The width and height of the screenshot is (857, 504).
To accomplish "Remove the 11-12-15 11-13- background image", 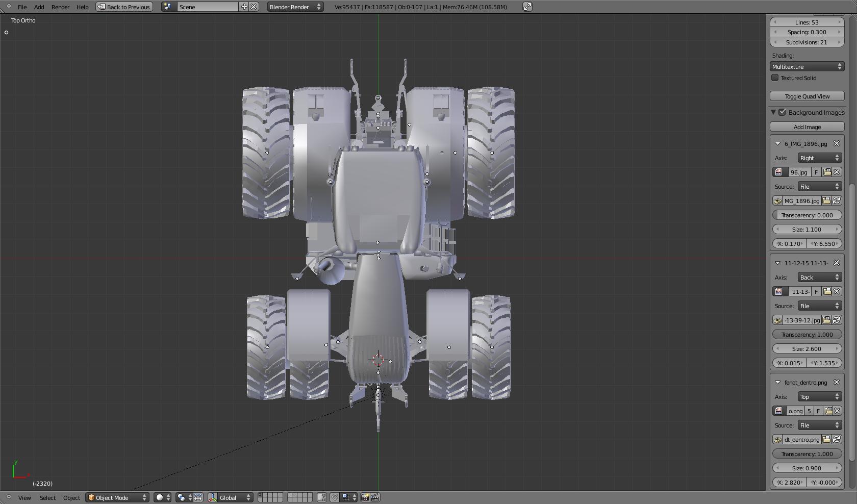I will click(x=837, y=263).
